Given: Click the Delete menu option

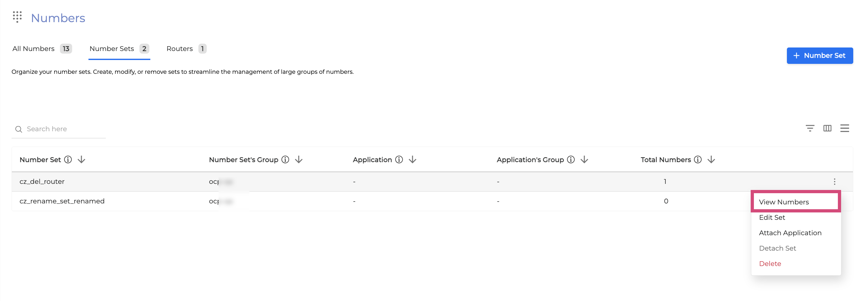Looking at the screenshot, I should click(770, 263).
